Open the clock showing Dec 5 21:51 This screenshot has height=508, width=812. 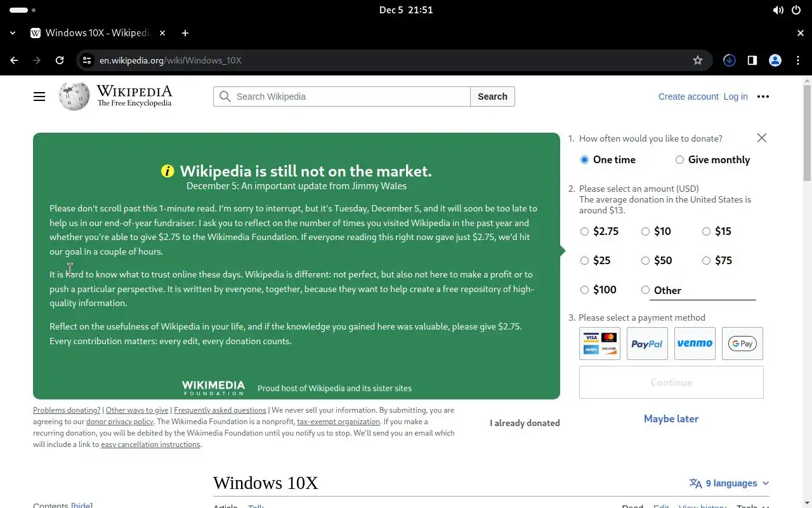pos(406,10)
